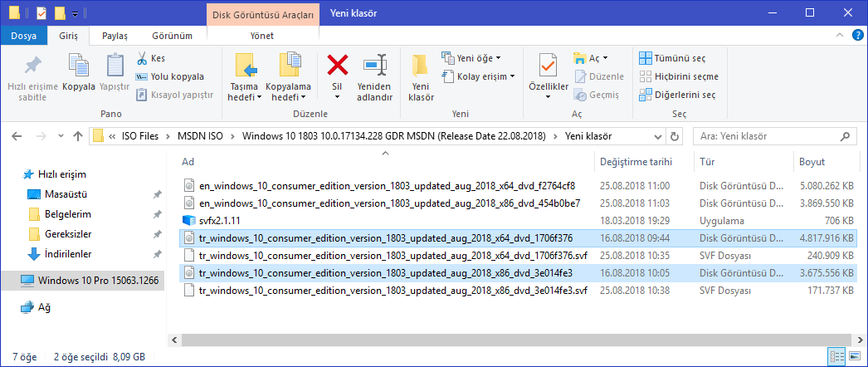This screenshot has height=367, width=868.
Task: Invert selection with Diğerlerini seç
Action: coord(678,95)
